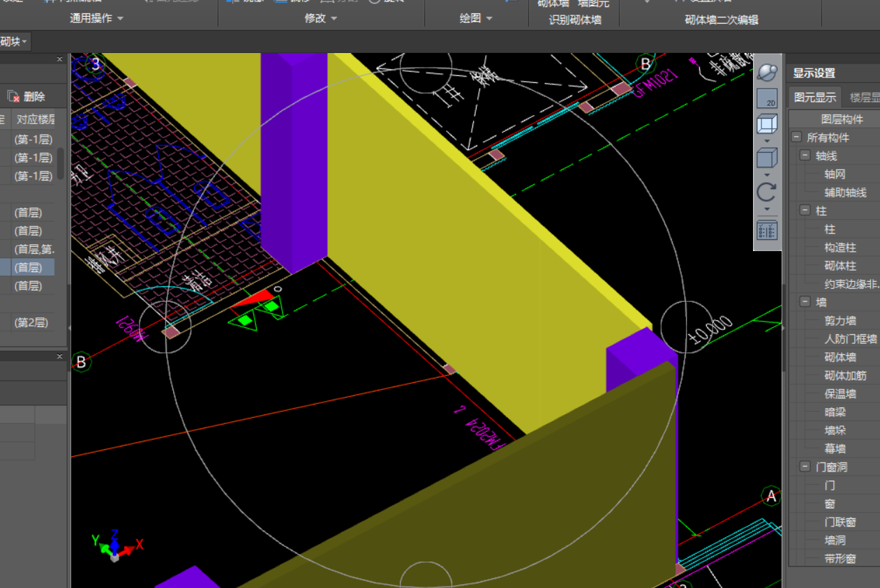Screen dimensions: 880x588
Task: Select 约束边缘非 tree item
Action: click(851, 284)
